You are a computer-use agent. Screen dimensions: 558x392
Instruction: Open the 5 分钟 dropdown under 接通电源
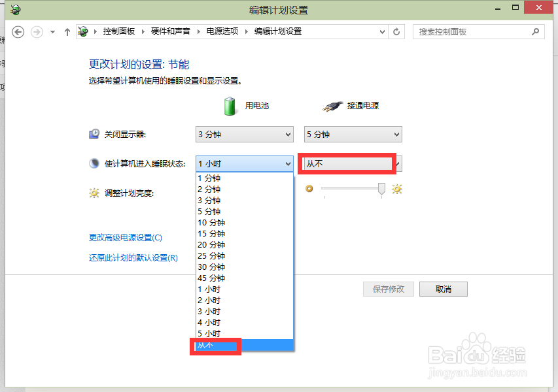[352, 134]
